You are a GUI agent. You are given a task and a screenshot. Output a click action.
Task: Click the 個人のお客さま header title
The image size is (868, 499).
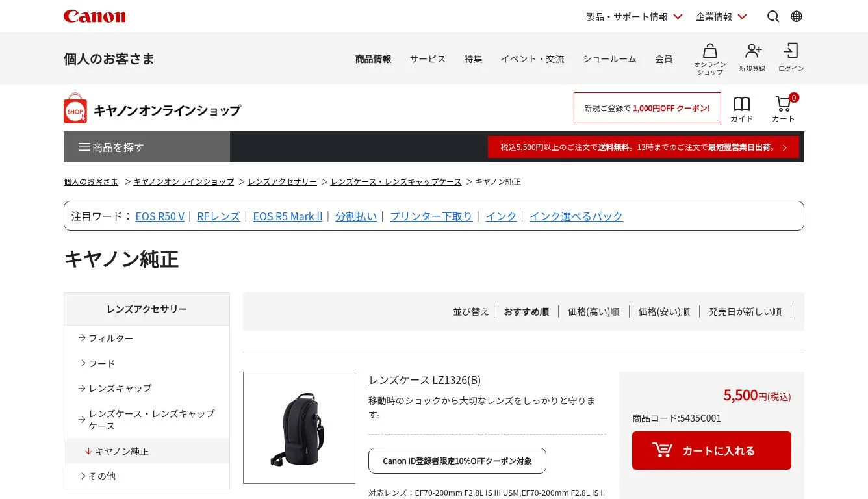(109, 59)
